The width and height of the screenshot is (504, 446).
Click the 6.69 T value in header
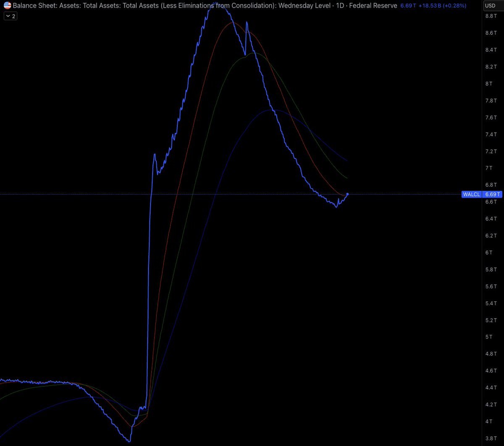[409, 6]
